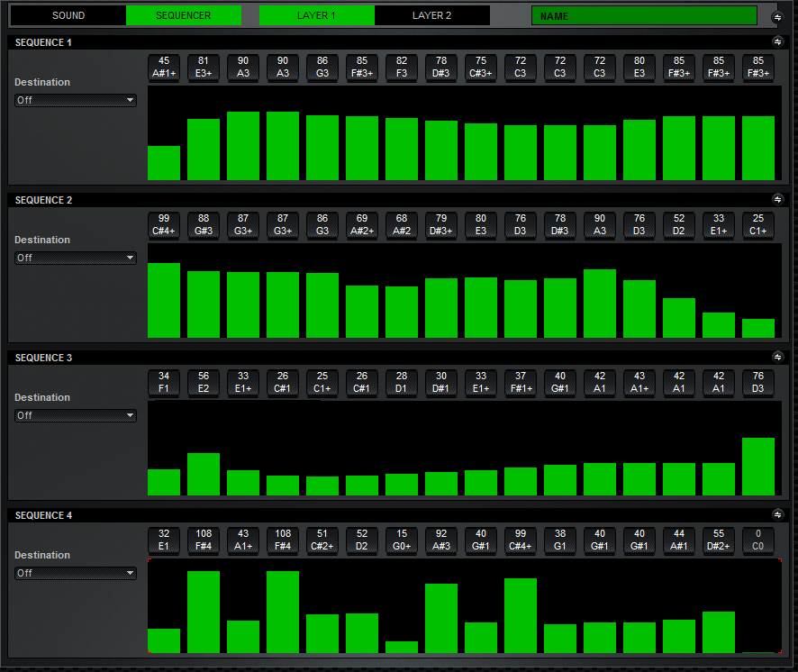The image size is (798, 672).
Task: Open the Destination dropdown for SEQUENCE 2
Action: click(75, 257)
